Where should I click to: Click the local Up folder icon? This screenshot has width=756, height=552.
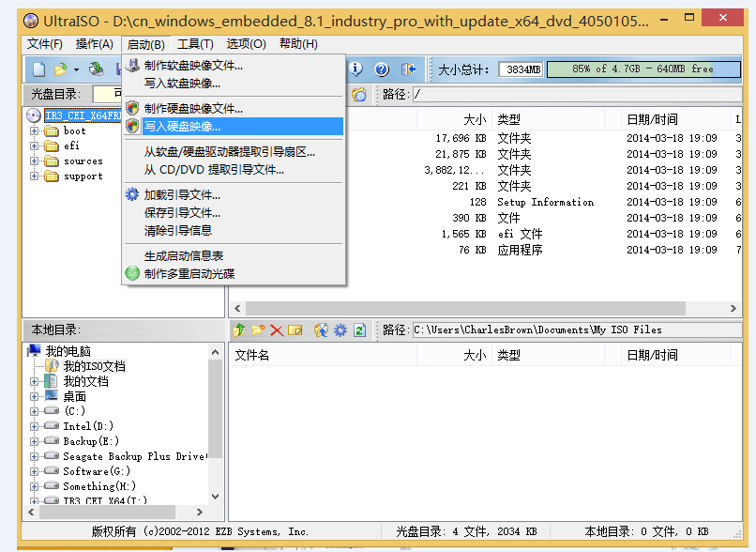[x=239, y=330]
